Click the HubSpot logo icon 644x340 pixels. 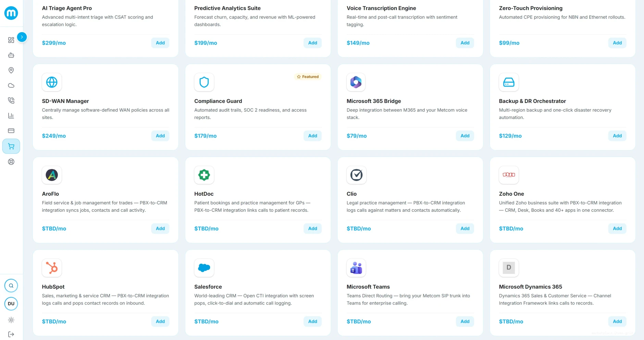click(x=52, y=268)
